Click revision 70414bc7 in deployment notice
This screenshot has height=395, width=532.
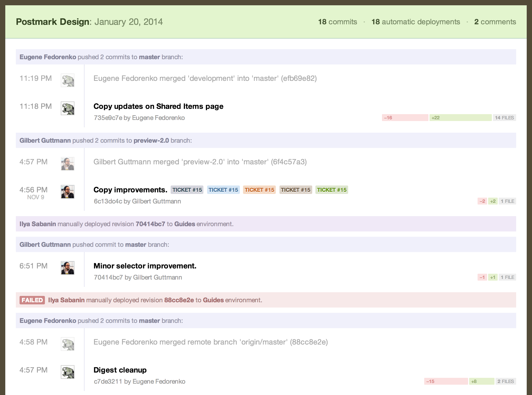coord(150,224)
